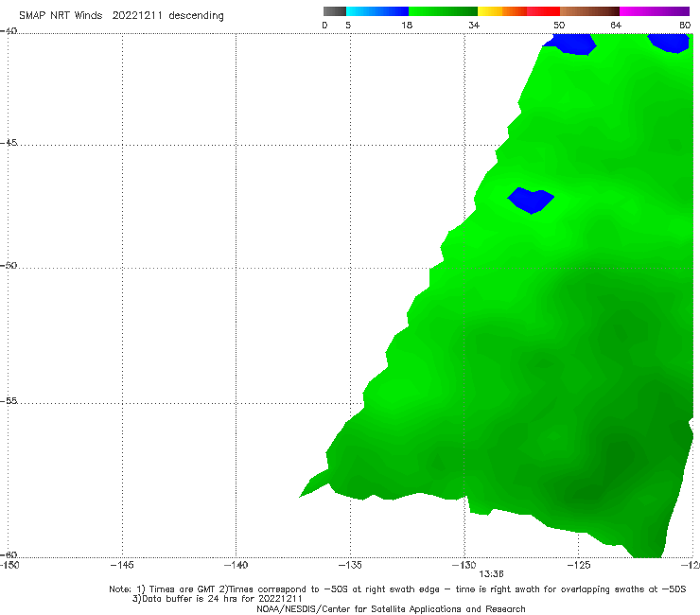700x615 pixels.
Task: Click the blue patch at top near -125 longitude
Action: click(570, 44)
